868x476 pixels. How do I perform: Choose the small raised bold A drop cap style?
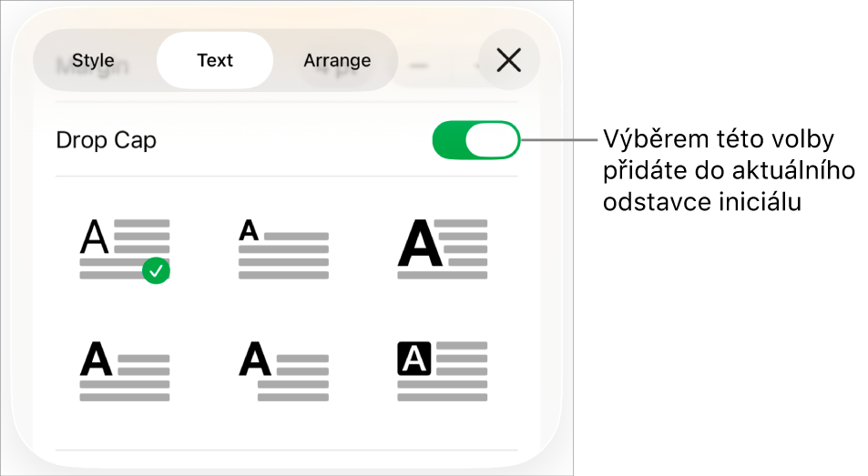pos(283,248)
